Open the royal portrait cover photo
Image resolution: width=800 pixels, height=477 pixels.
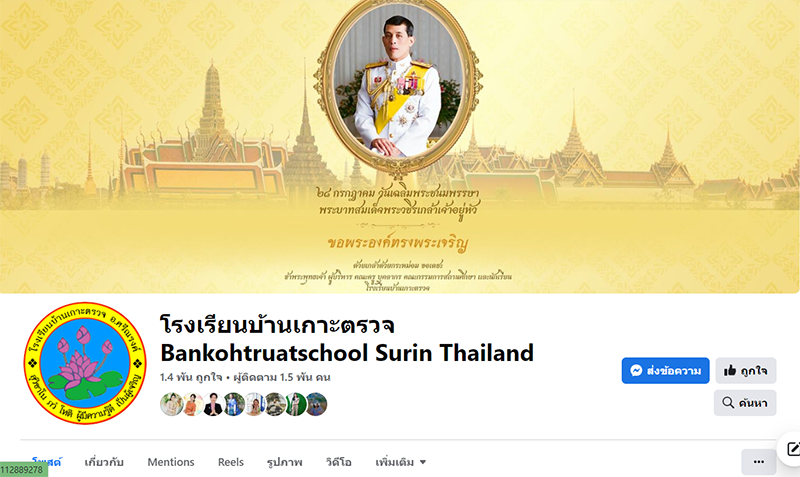pyautogui.click(x=399, y=146)
